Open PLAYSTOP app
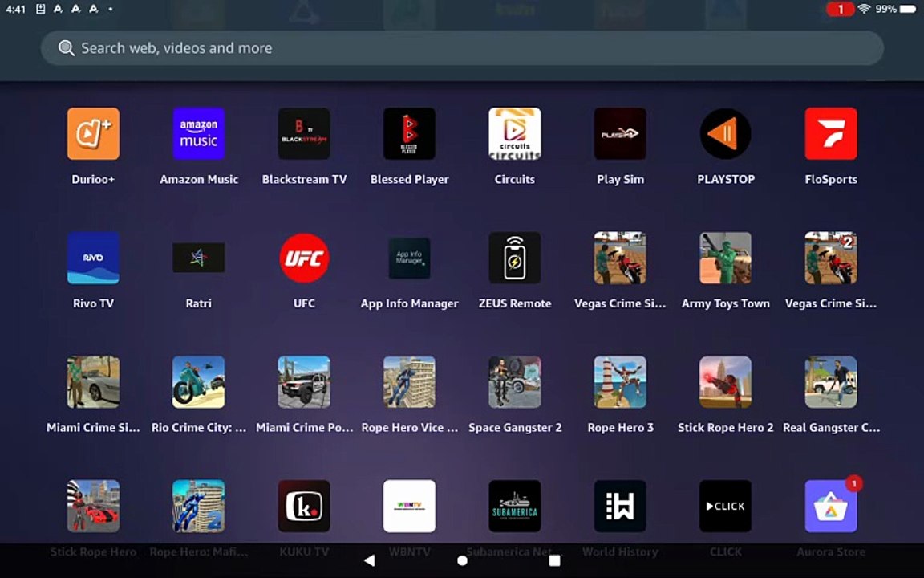 (725, 134)
